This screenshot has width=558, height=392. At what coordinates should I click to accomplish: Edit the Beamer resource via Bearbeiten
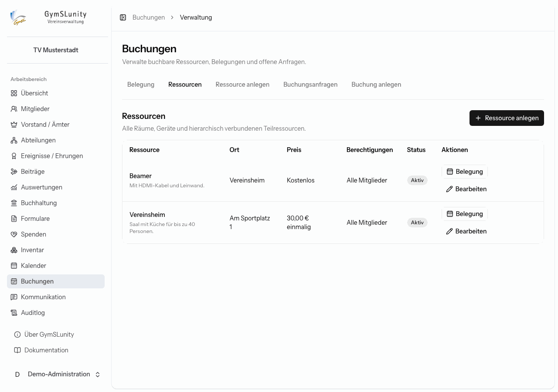tap(466, 189)
